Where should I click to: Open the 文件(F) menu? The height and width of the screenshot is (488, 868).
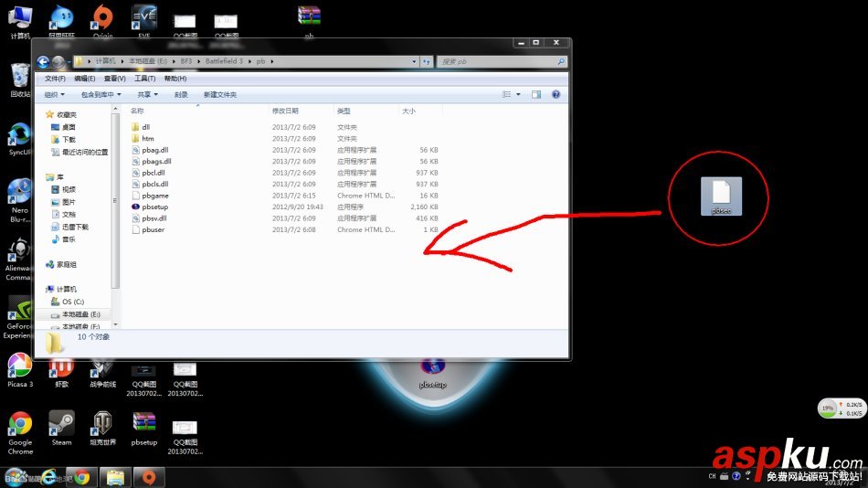tap(55, 79)
